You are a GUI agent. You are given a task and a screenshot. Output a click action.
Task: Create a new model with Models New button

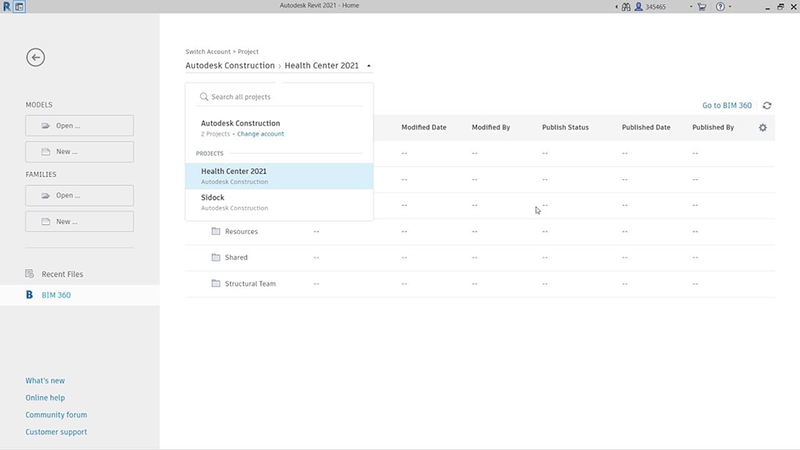click(x=80, y=152)
